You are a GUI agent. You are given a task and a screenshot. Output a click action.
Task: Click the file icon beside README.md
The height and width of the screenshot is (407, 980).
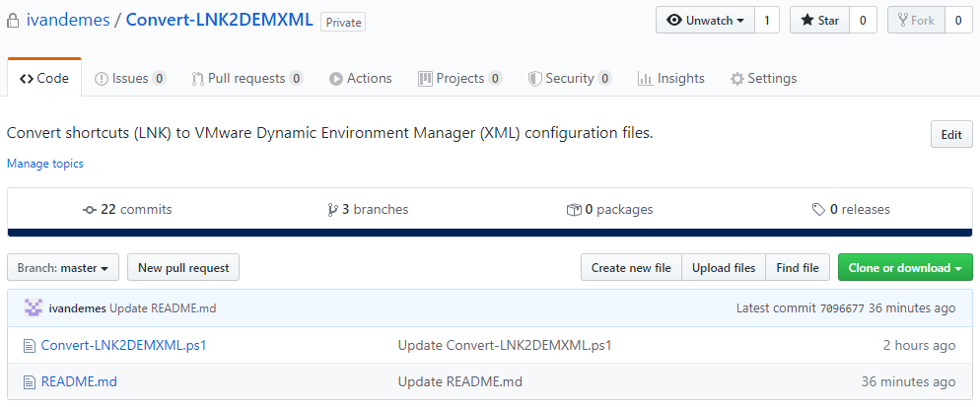coord(29,381)
